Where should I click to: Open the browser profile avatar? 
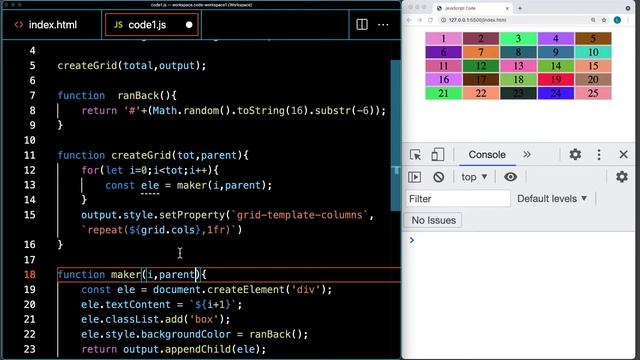(617, 20)
